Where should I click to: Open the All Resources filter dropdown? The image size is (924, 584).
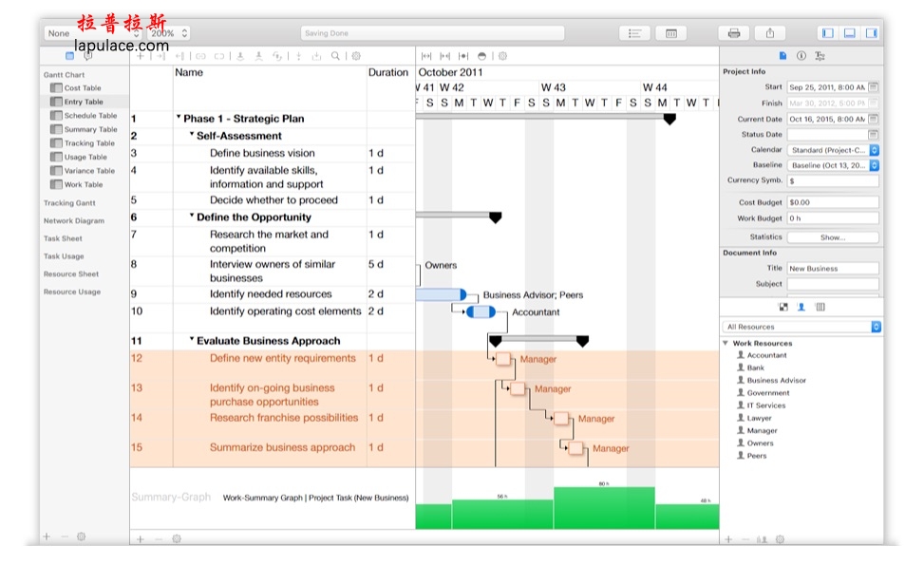click(x=801, y=327)
